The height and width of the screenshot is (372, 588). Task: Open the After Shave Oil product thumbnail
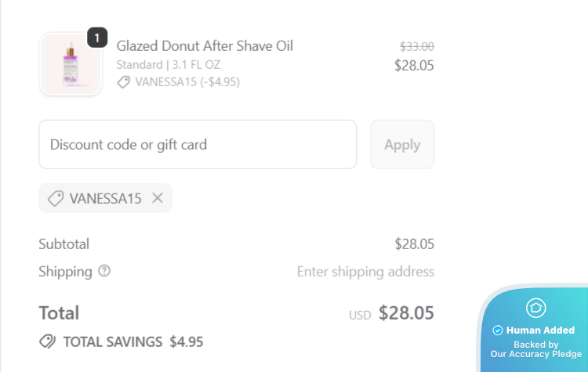point(71,64)
